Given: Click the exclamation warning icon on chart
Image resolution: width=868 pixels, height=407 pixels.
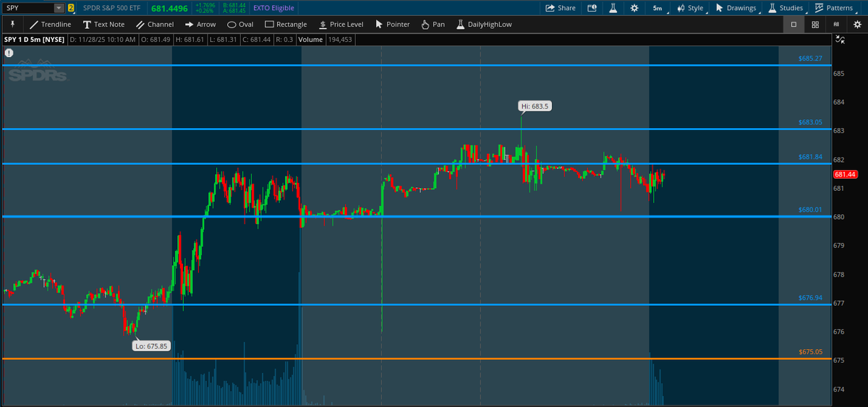Looking at the screenshot, I should pos(9,53).
